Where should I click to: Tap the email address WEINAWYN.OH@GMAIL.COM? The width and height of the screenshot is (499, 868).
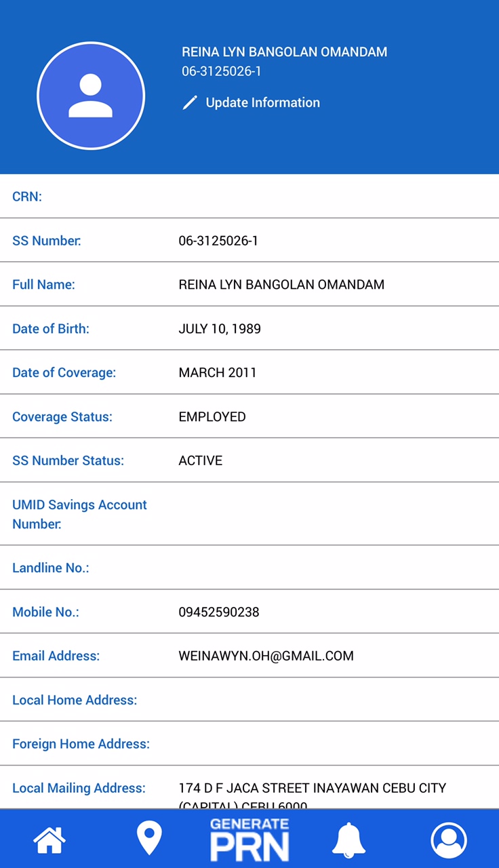[x=266, y=656]
